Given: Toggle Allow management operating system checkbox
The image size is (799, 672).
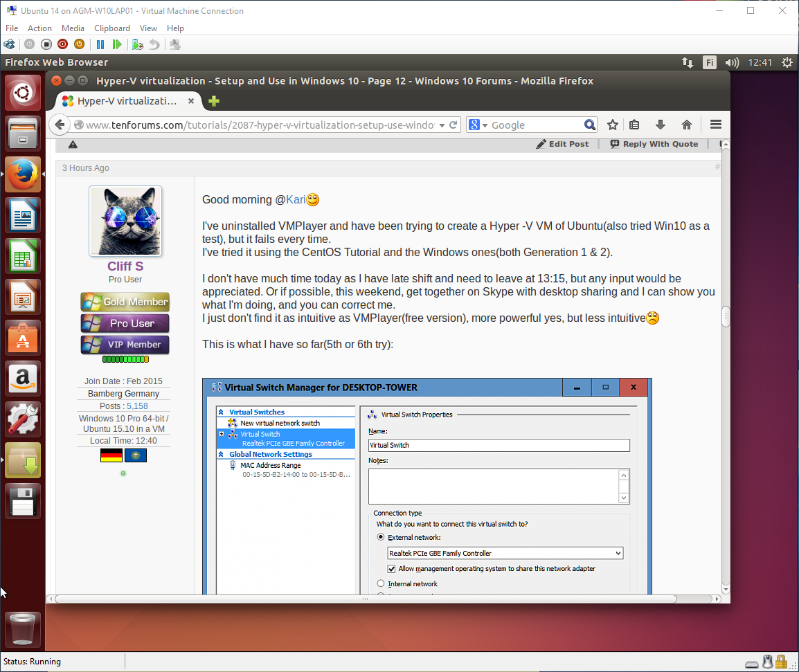Looking at the screenshot, I should (391, 569).
